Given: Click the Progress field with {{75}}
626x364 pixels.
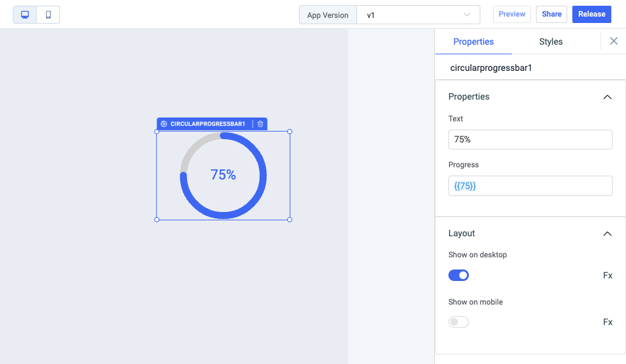Looking at the screenshot, I should 530,186.
